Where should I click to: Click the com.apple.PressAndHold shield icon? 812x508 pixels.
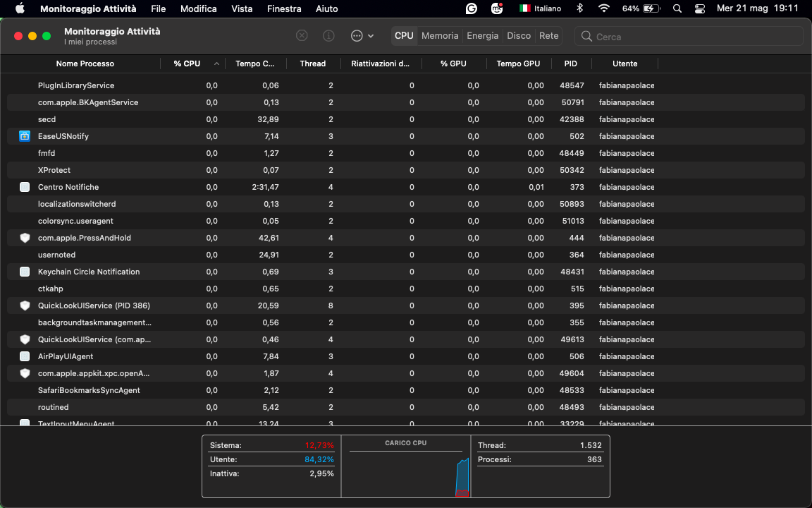tap(25, 238)
